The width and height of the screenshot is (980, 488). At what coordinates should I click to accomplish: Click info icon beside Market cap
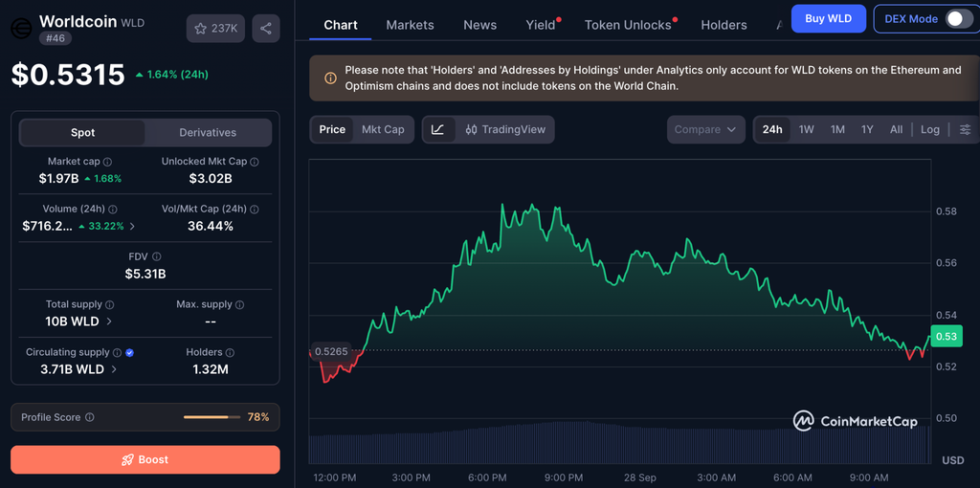[x=107, y=162]
